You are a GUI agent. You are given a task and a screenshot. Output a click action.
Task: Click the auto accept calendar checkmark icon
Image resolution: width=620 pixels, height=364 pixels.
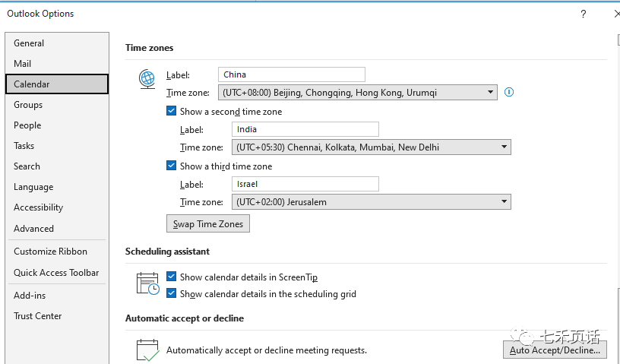(147, 350)
